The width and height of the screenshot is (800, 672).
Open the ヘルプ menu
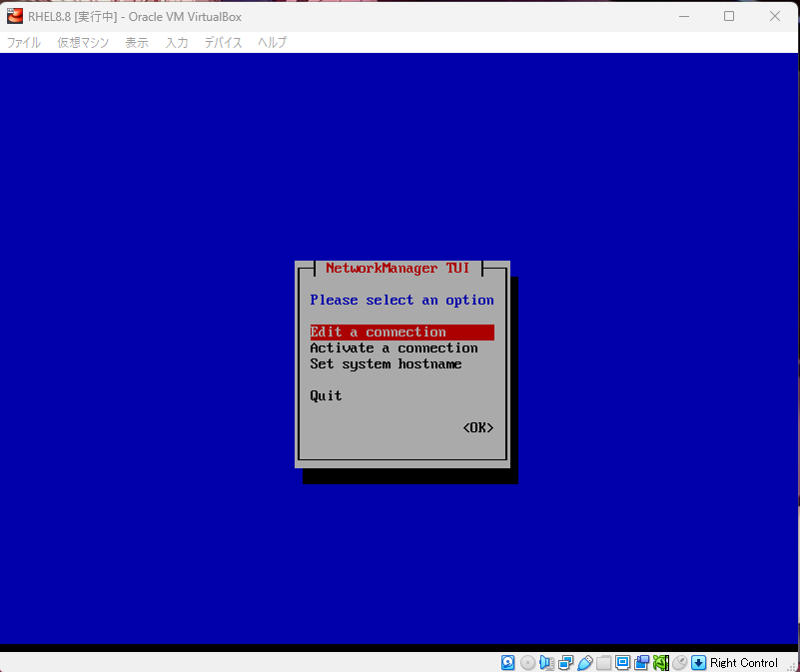tap(272, 42)
